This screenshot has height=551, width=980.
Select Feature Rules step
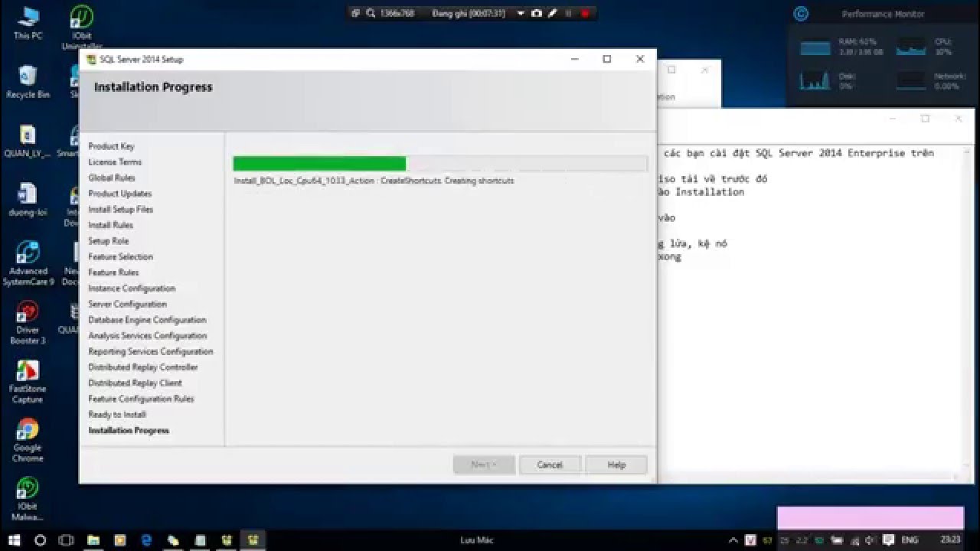click(x=113, y=272)
